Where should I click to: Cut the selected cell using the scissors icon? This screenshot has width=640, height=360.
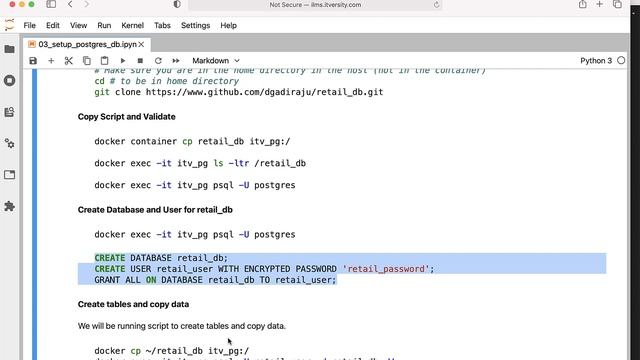pyautogui.click(x=69, y=61)
